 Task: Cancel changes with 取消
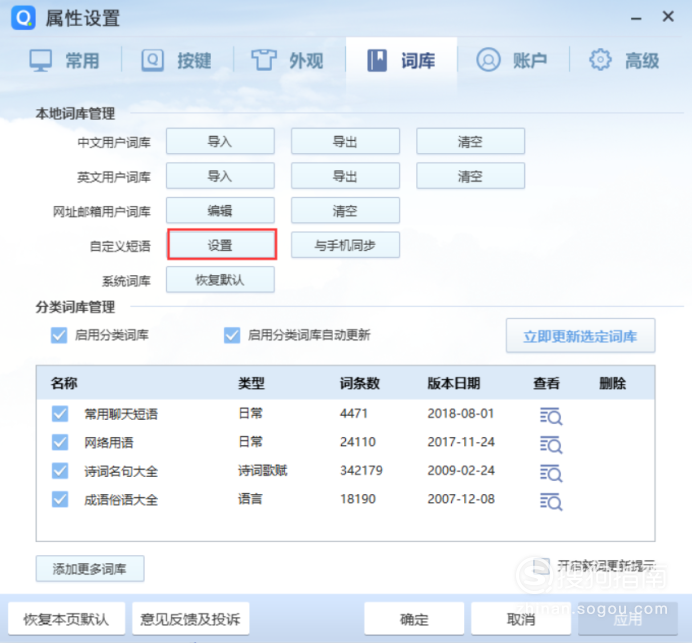(521, 619)
